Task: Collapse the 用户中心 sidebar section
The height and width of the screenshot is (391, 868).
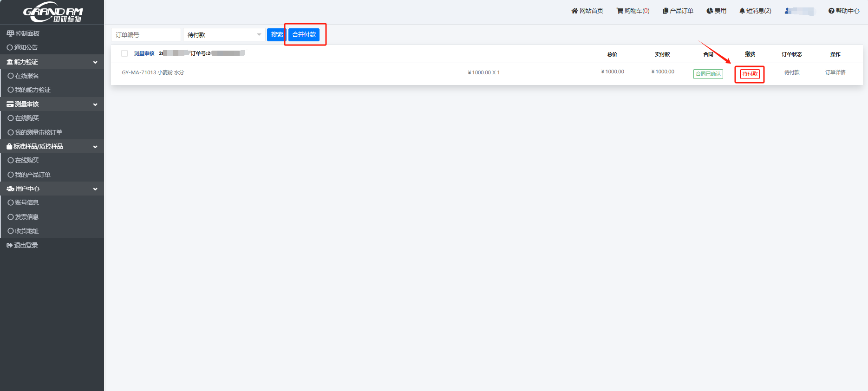Action: point(95,189)
